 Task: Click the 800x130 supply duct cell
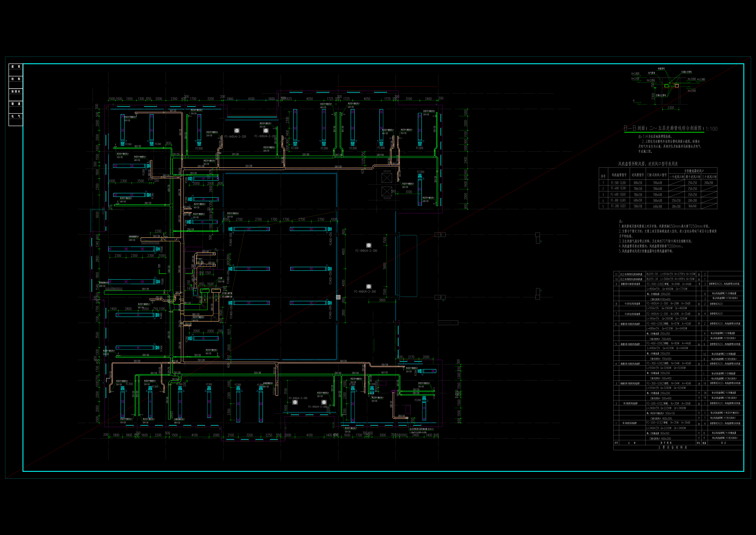coord(638,183)
